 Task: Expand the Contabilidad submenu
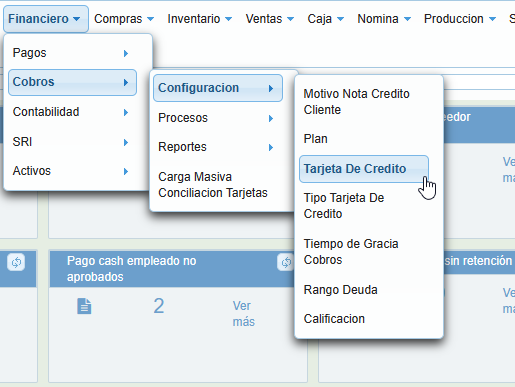coord(72,112)
